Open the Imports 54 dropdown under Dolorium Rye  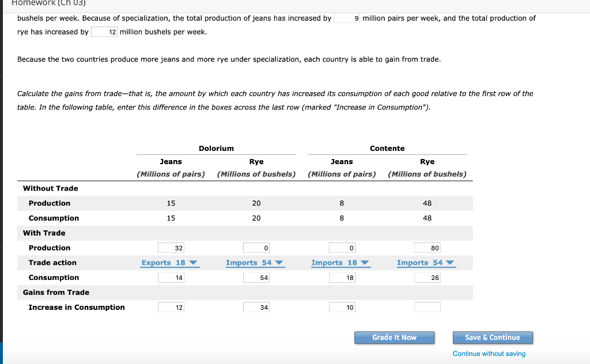[255, 263]
